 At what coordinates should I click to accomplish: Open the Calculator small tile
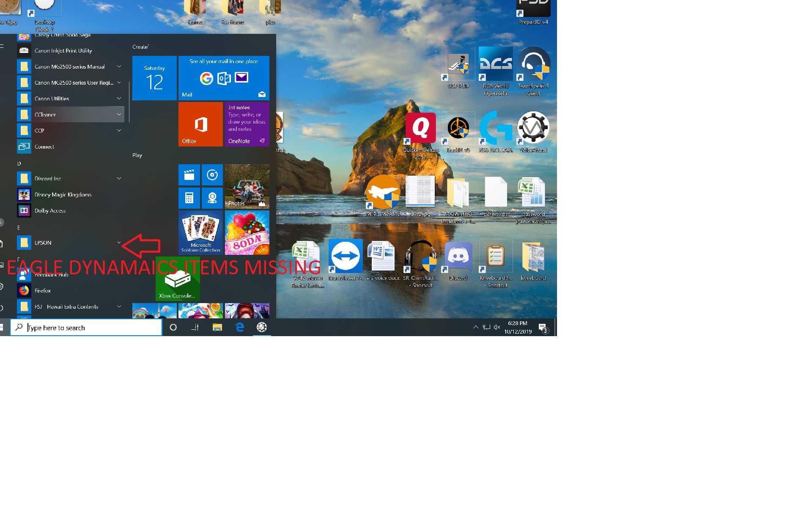(x=189, y=198)
